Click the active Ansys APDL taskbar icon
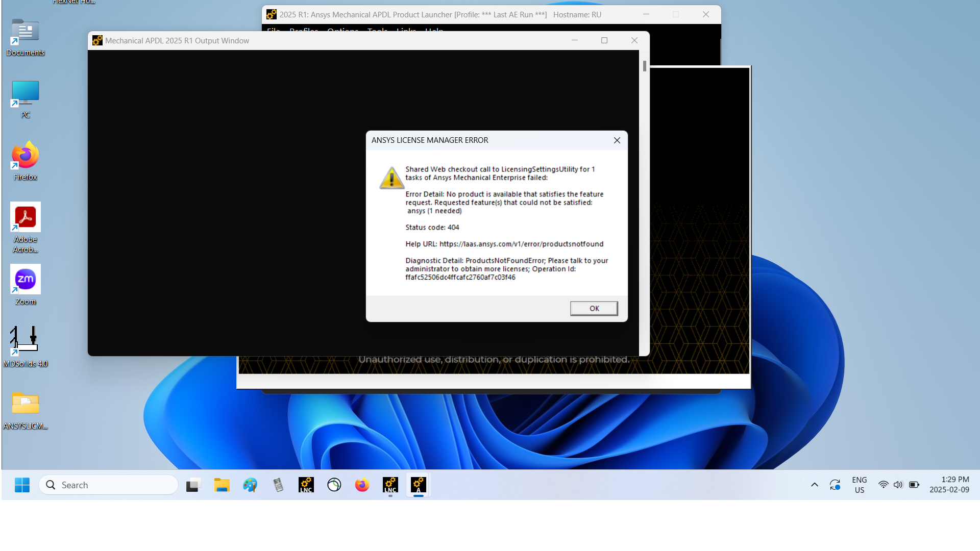This screenshot has width=980, height=551. tap(419, 485)
